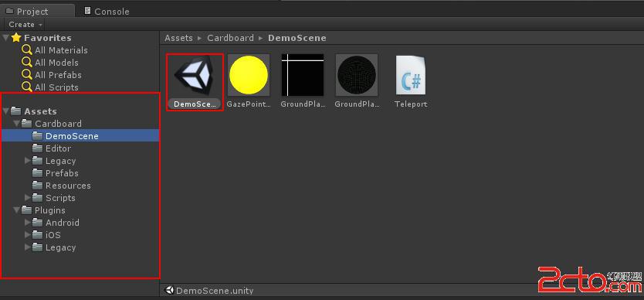Expand the iOS folder arrow
This screenshot has height=300, width=644.
(x=28, y=235)
